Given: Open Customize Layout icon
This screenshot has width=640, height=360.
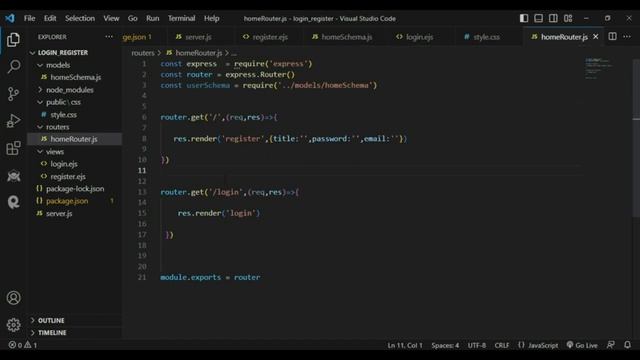Looking at the screenshot, I should click(568, 18).
